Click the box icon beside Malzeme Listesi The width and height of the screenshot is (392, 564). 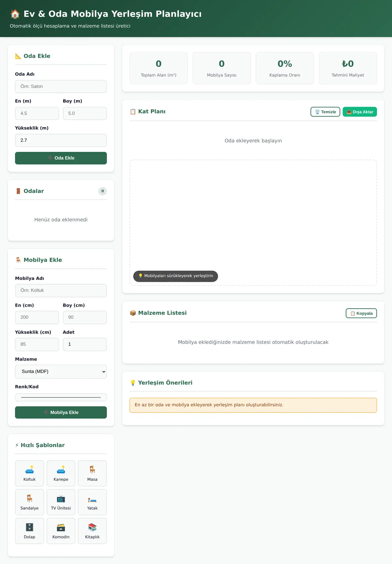click(x=133, y=313)
